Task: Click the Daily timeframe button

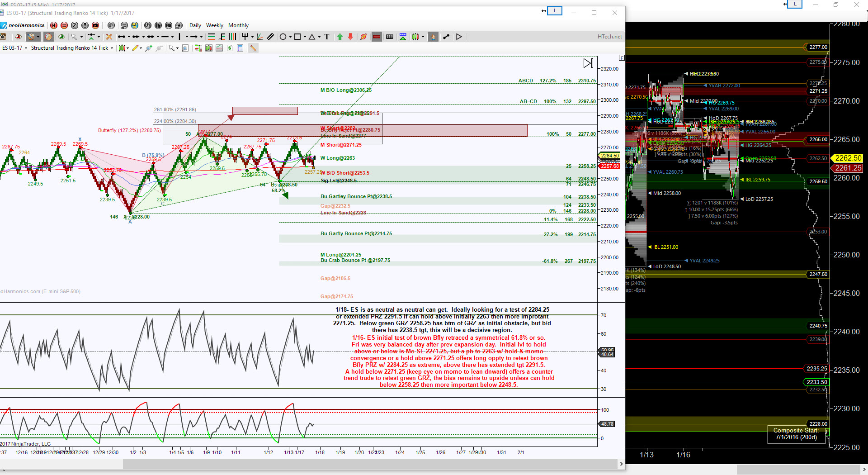Action: coord(195,25)
